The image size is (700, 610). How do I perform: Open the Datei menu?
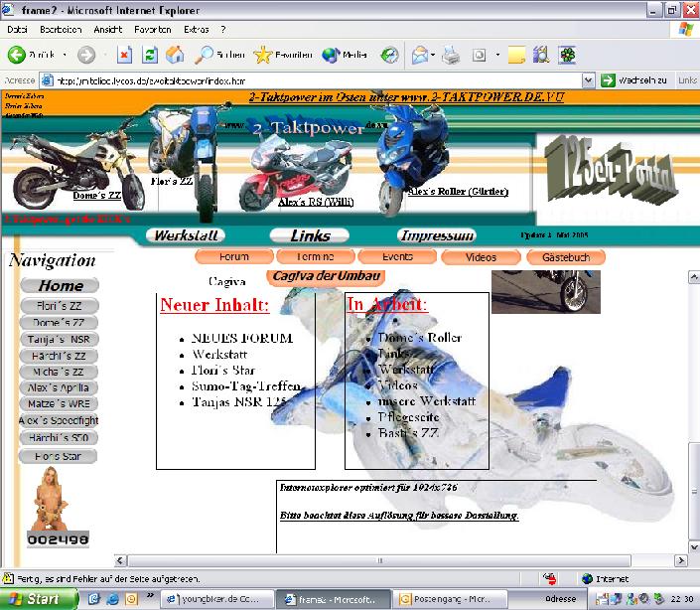(x=17, y=30)
